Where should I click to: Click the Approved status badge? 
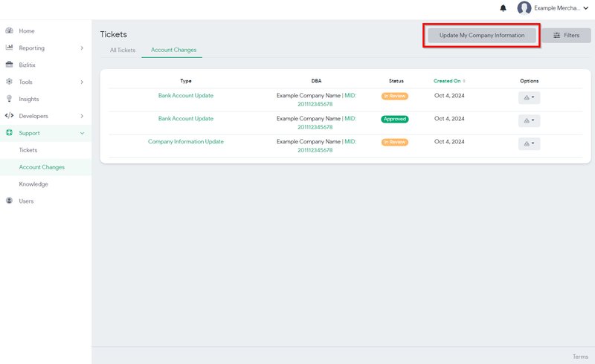pyautogui.click(x=395, y=119)
